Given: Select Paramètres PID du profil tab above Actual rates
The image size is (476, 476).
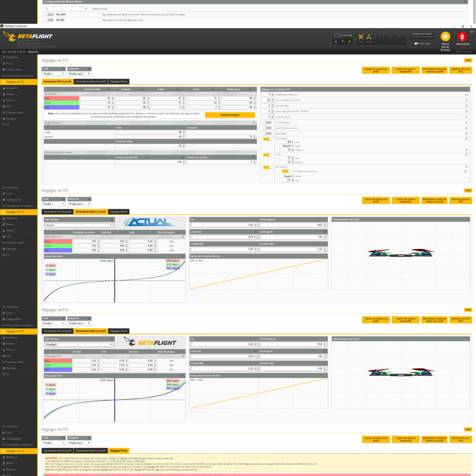Looking at the screenshot, I should (x=57, y=212).
